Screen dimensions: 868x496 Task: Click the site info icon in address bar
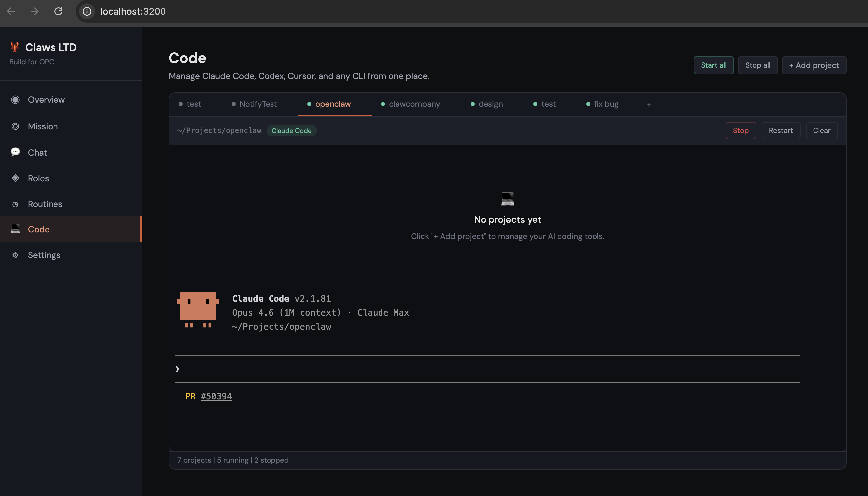[x=87, y=11]
